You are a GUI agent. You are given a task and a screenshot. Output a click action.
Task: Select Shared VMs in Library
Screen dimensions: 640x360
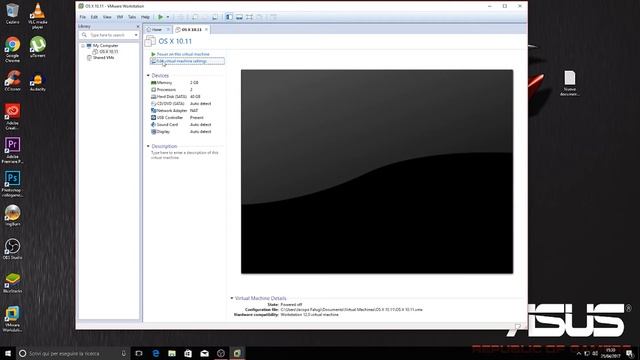[100, 58]
